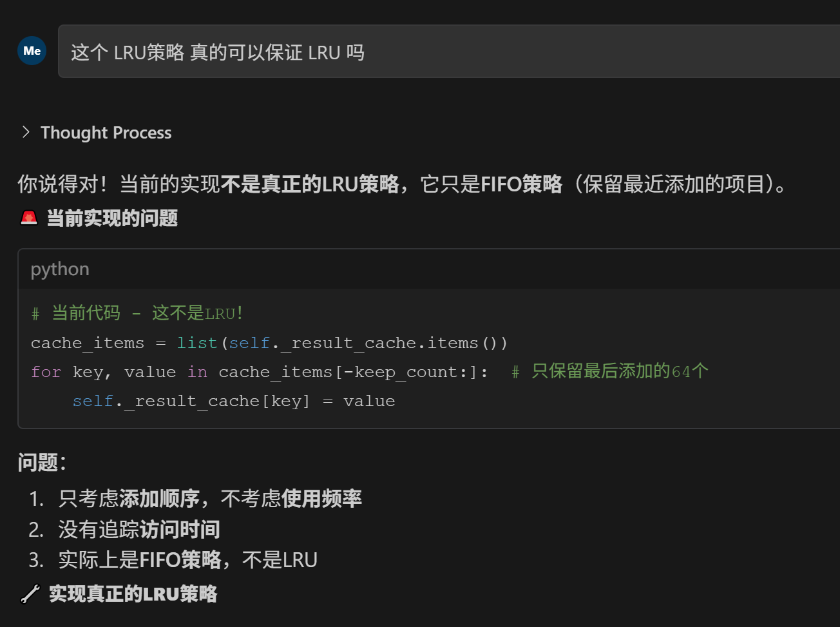Click the red siren emoji icon
Viewport: 840px width, 627px height.
[x=29, y=218]
